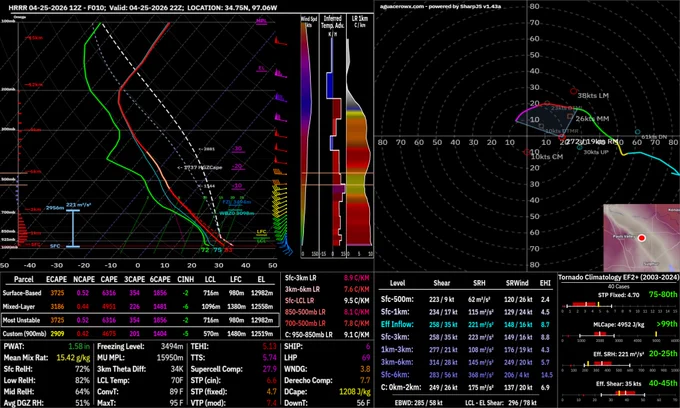Click the Tornado Climatology EF2+ panel title
This screenshot has width=680, height=408.
click(x=617, y=277)
